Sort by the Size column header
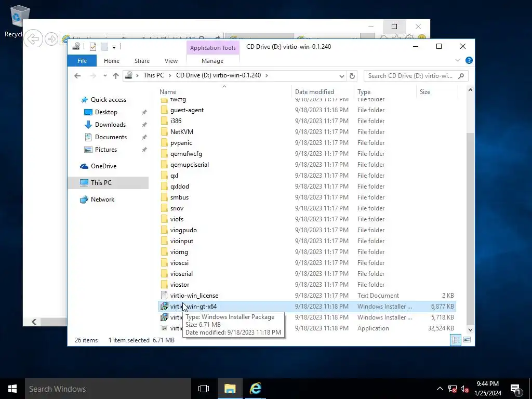Image resolution: width=532 pixels, height=399 pixels. click(425, 91)
